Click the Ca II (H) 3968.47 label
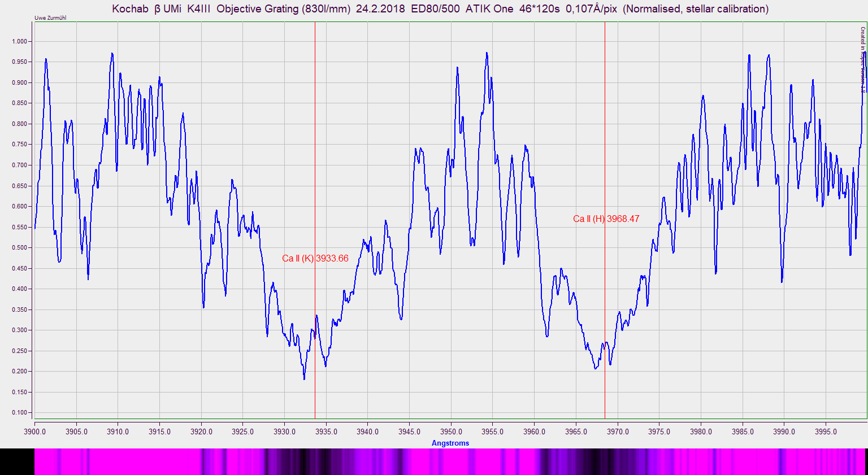868x475 pixels. pos(606,219)
